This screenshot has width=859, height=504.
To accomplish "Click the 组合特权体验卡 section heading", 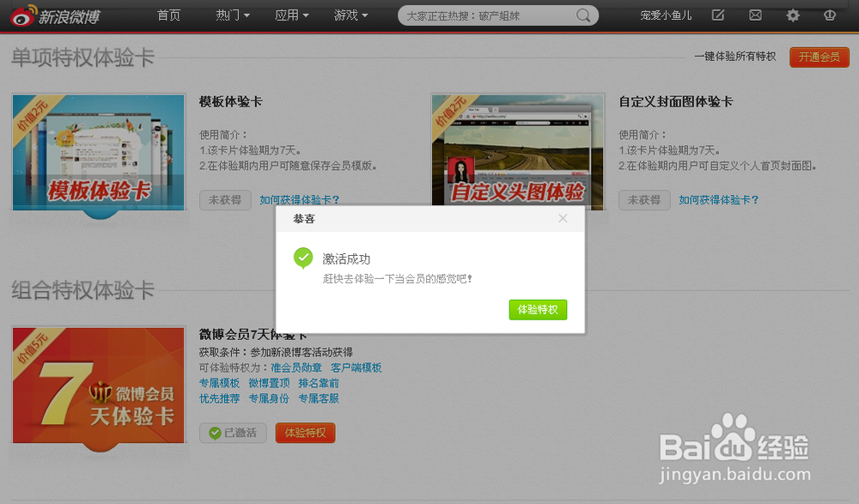I will pos(82,290).
